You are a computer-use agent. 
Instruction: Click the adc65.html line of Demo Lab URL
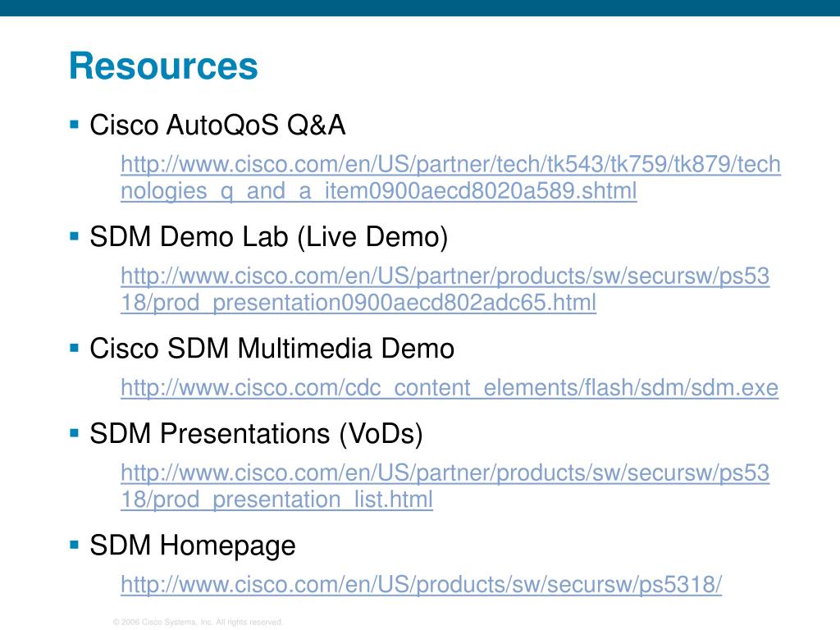click(x=358, y=304)
